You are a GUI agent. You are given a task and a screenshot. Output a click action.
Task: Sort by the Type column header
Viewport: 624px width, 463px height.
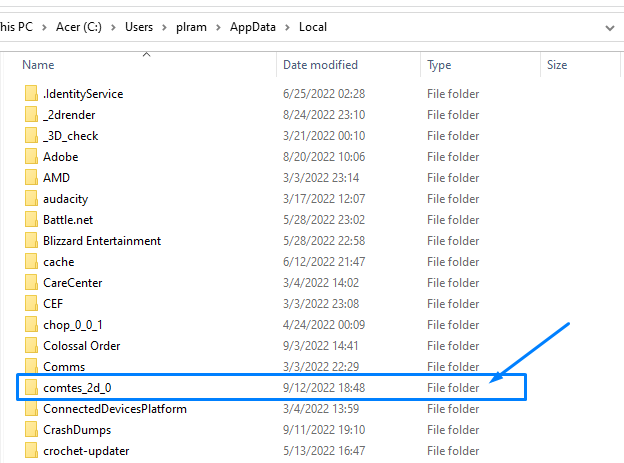[439, 65]
